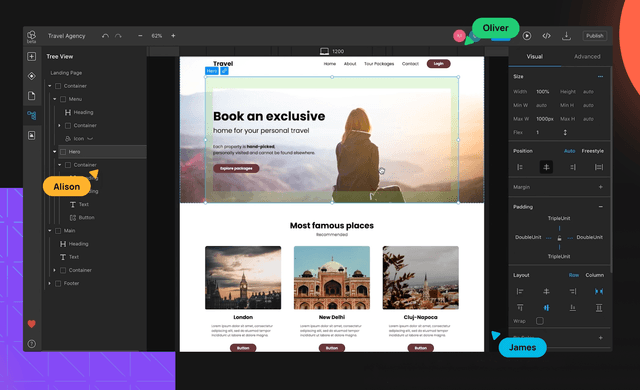Open the pages icon in left sidebar

[31, 95]
